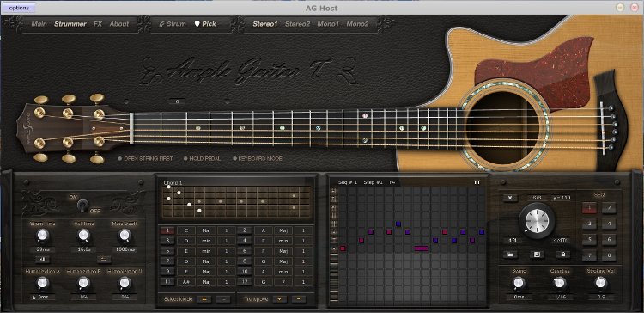Click the clipboard paste icon in sequencer
Screen dimensions: 644x313
click(x=562, y=255)
